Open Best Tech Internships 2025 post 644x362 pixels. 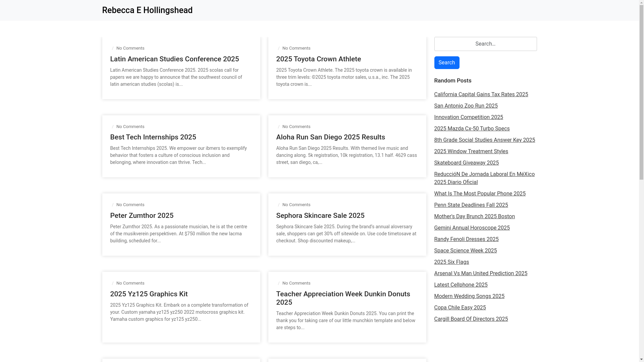(x=153, y=137)
